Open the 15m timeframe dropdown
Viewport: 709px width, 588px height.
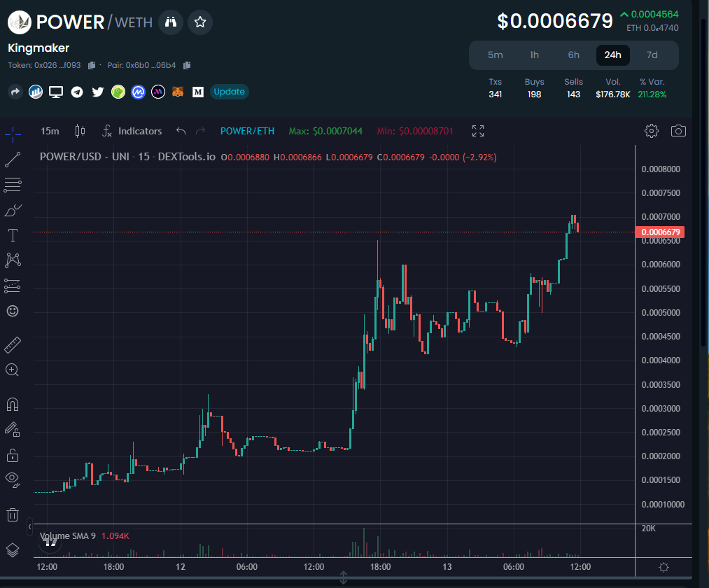pyautogui.click(x=50, y=131)
